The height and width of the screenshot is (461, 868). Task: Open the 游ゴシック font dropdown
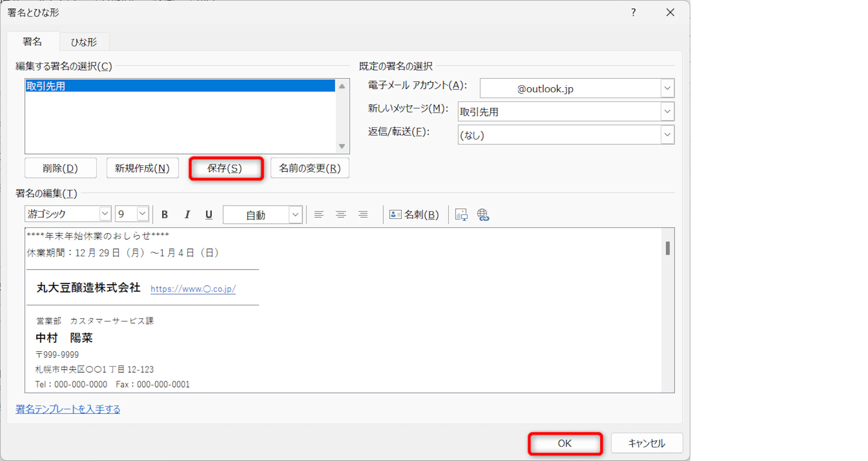coord(105,214)
